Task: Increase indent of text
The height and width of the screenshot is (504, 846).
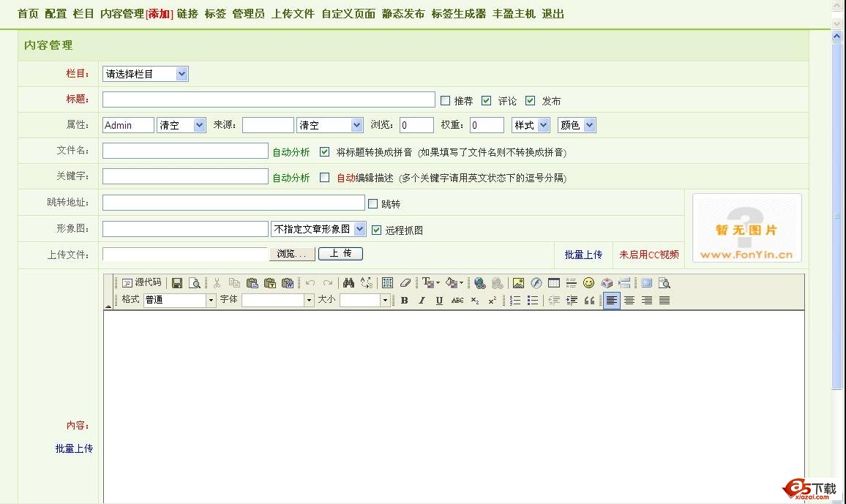Action: tap(572, 300)
